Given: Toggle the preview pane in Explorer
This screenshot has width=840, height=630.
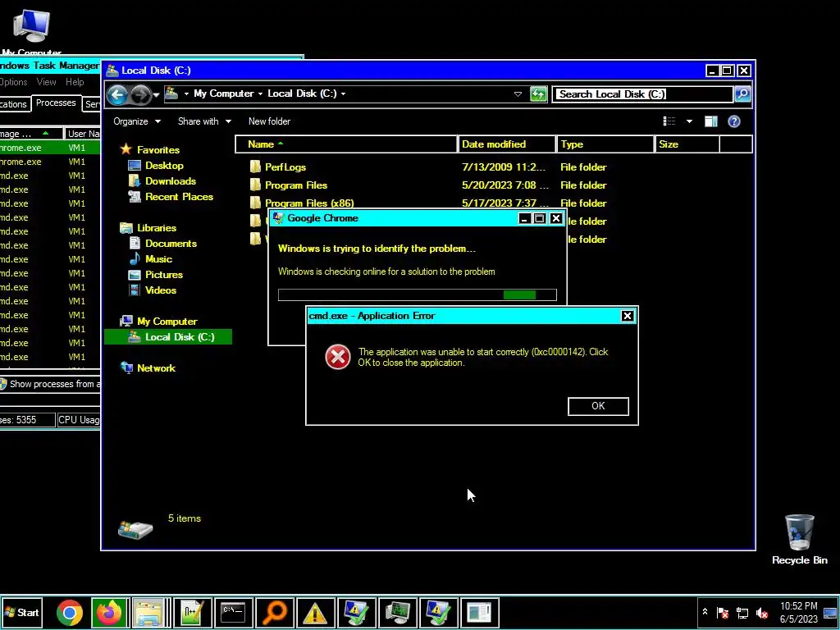Looking at the screenshot, I should point(711,121).
